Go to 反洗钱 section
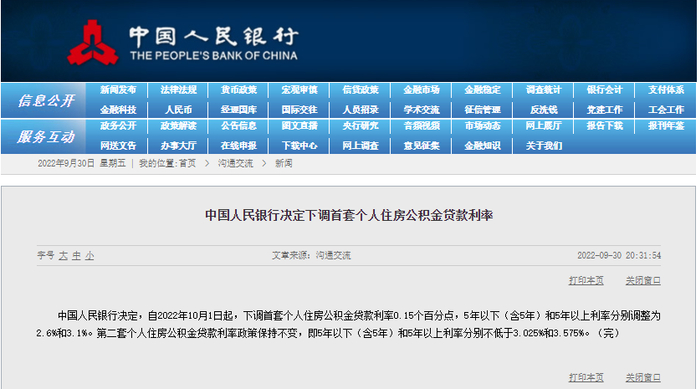The width and height of the screenshot is (700, 389). click(x=544, y=109)
